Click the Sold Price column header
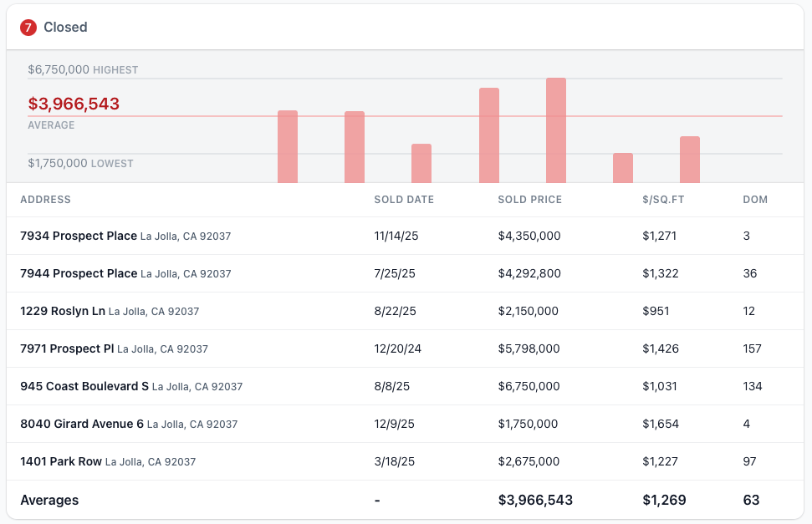The height and width of the screenshot is (524, 812). pos(529,200)
